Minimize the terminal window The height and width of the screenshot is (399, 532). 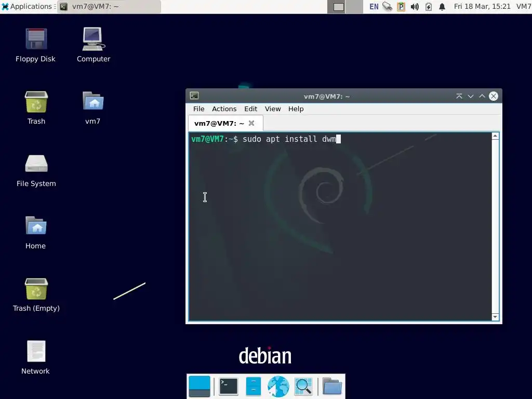click(471, 96)
